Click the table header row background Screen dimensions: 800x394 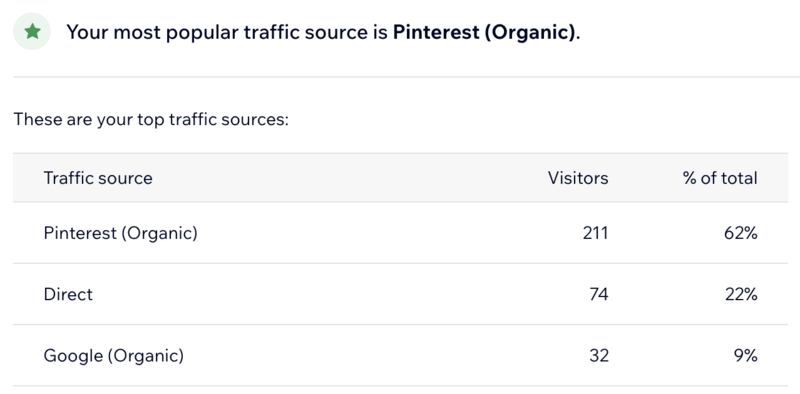pos(401,178)
